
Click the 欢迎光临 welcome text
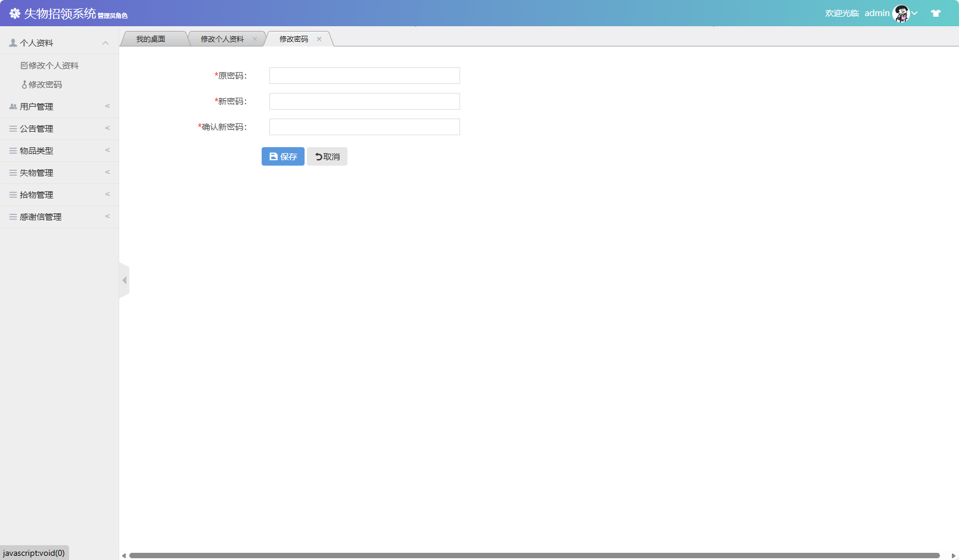click(x=842, y=13)
